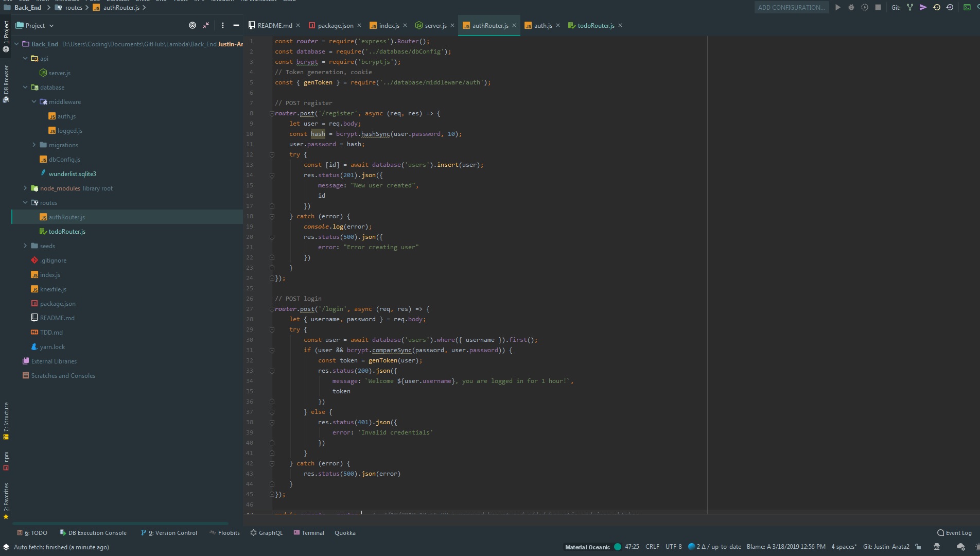This screenshot has width=980, height=556.
Task: Click the 4 spaces indent setting
Action: pyautogui.click(x=844, y=547)
